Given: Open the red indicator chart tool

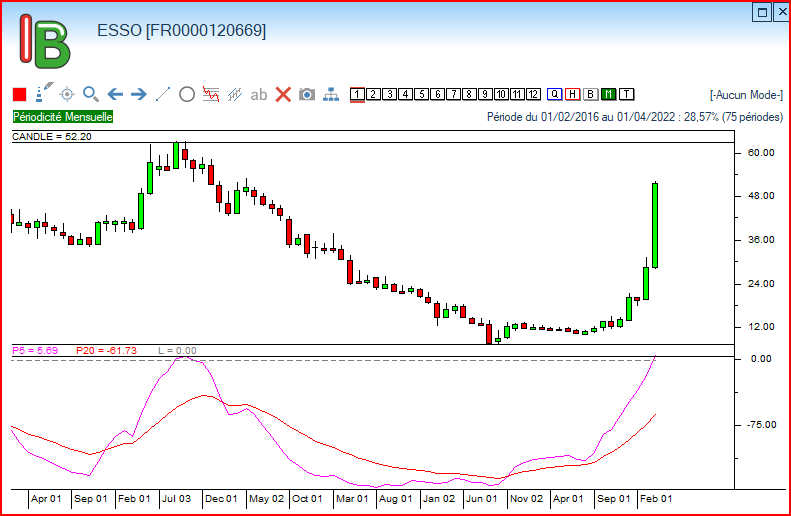Looking at the screenshot, I should (x=211, y=94).
